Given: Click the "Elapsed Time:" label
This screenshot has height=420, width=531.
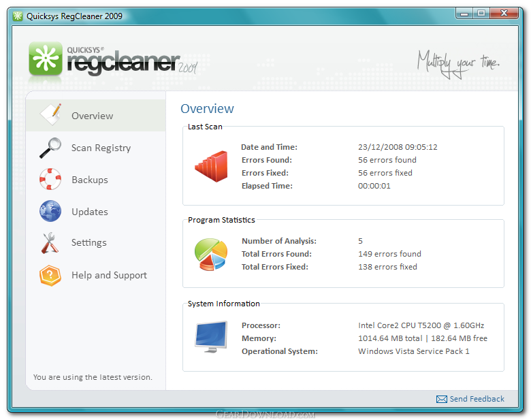Looking at the screenshot, I should (x=267, y=186).
